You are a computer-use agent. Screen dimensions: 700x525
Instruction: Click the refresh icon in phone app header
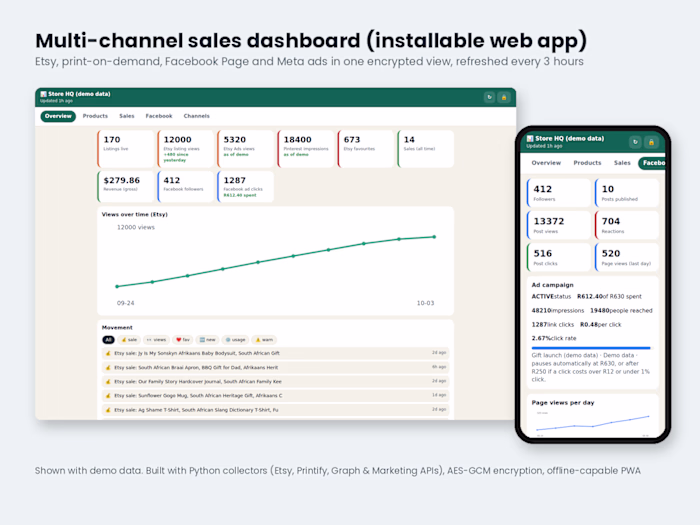[635, 142]
